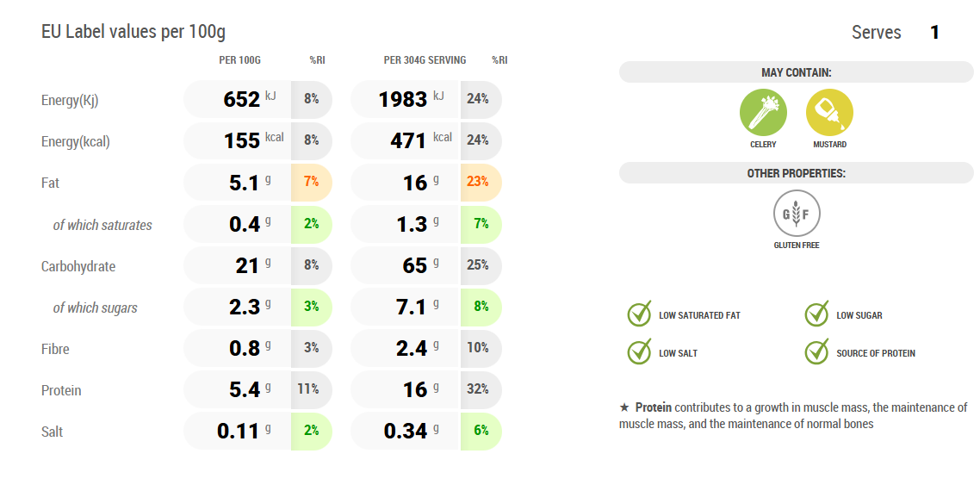Click the Per 100g column header
The image size is (980, 491).
coord(239,60)
